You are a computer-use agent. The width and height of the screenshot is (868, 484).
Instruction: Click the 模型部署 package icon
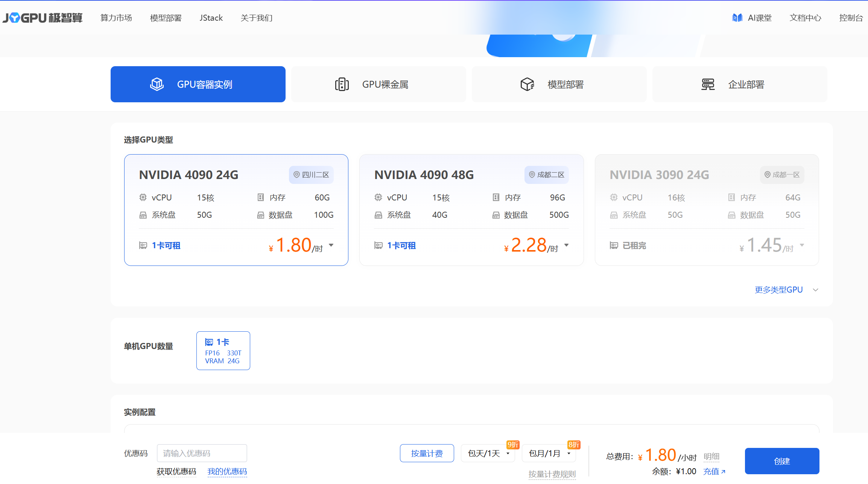(527, 84)
